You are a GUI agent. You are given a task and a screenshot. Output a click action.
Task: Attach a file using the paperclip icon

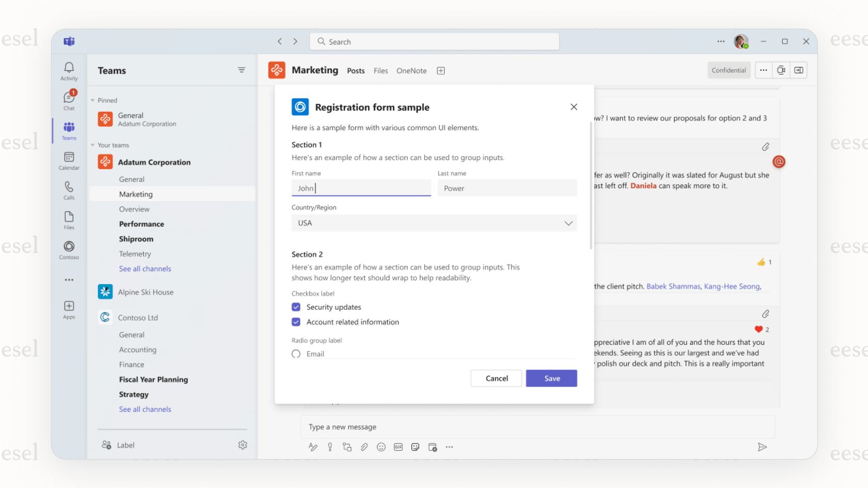point(364,447)
